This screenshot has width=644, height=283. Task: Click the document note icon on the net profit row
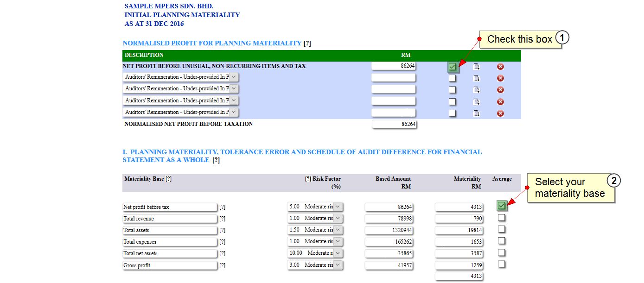point(476,67)
